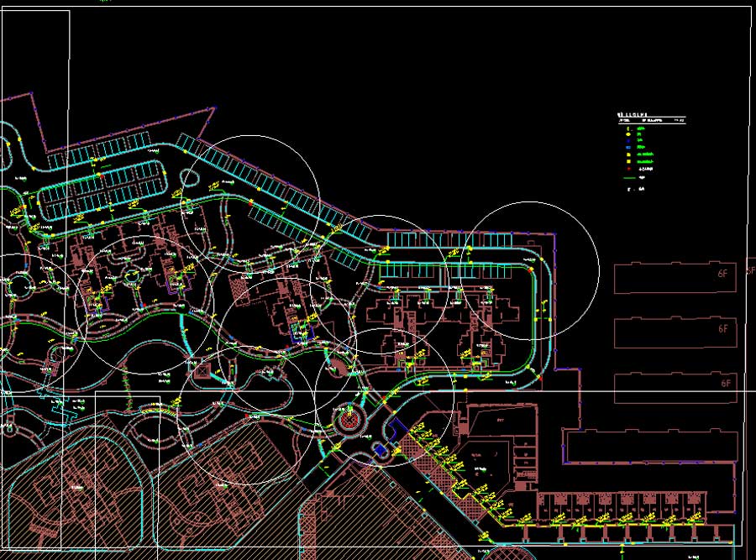Viewport: 756px width, 560px height.
Task: Select the red dot symbol in the legend
Action: click(x=627, y=169)
